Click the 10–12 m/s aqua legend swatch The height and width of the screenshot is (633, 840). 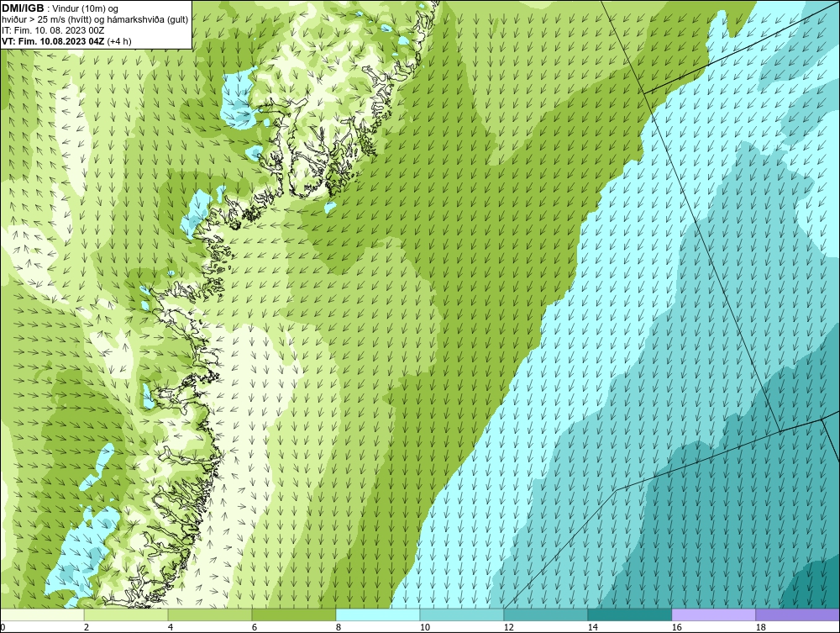tap(462, 615)
